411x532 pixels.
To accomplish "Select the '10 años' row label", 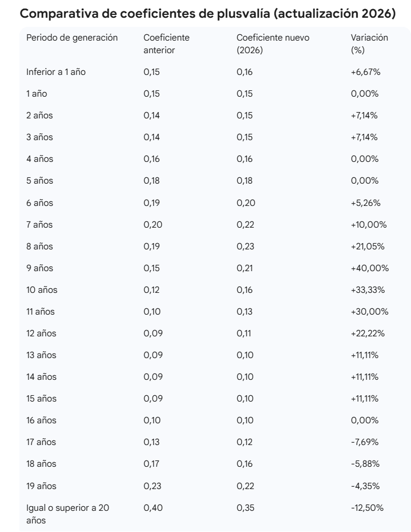I will pyautogui.click(x=42, y=289).
